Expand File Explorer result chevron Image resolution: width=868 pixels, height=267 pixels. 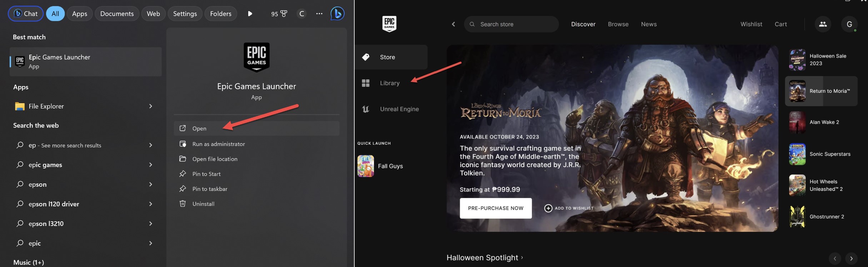tap(151, 106)
